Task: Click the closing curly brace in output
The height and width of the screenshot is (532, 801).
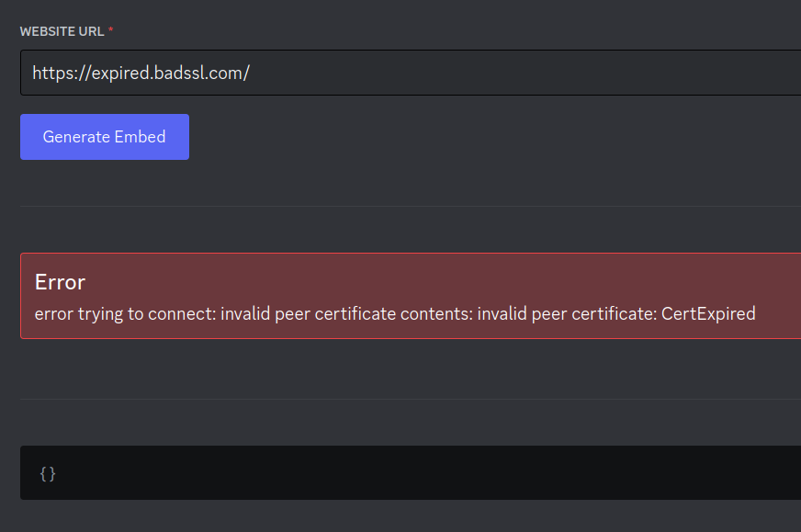Action: pyautogui.click(x=52, y=473)
